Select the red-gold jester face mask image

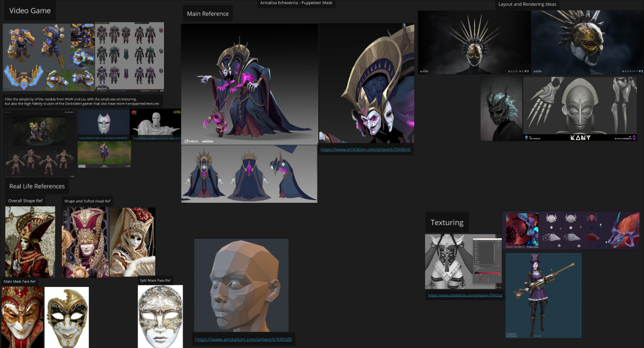pyautogui.click(x=22, y=317)
